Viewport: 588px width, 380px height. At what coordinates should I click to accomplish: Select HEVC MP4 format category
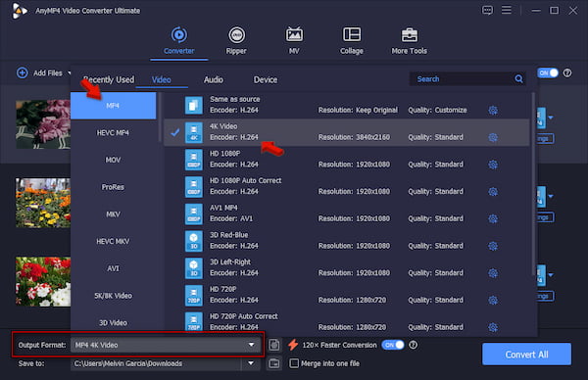tap(114, 132)
